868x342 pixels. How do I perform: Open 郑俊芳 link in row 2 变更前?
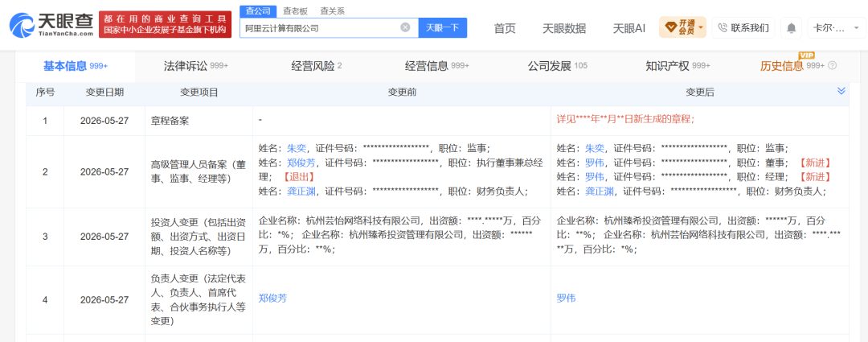(x=301, y=163)
